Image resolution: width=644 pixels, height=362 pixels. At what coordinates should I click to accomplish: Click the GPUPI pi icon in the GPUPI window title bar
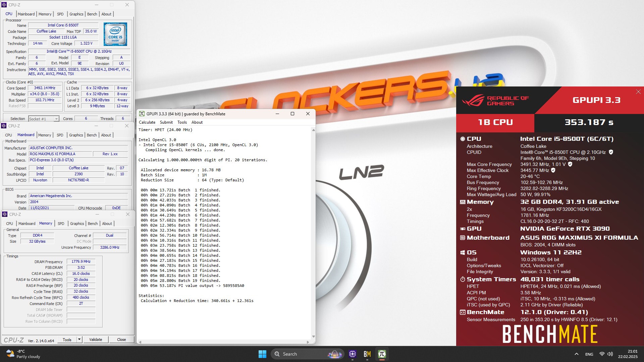(142, 114)
